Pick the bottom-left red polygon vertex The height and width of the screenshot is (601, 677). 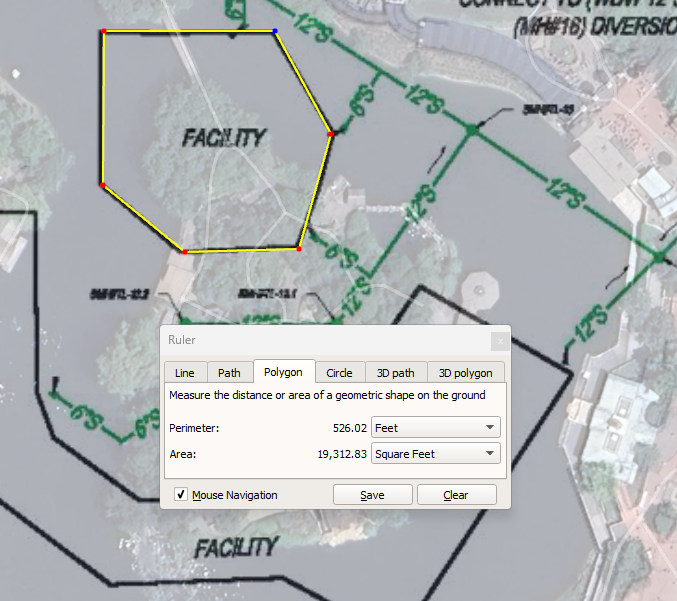pyautogui.click(x=184, y=252)
